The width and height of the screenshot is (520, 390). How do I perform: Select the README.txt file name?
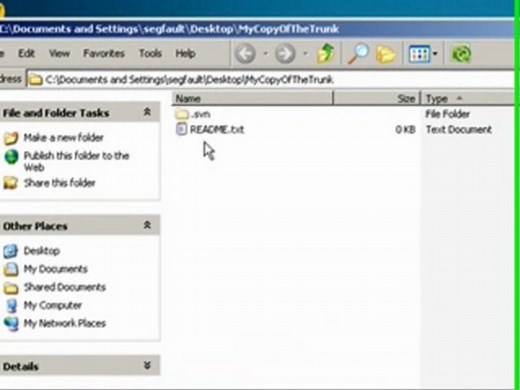pos(217,129)
